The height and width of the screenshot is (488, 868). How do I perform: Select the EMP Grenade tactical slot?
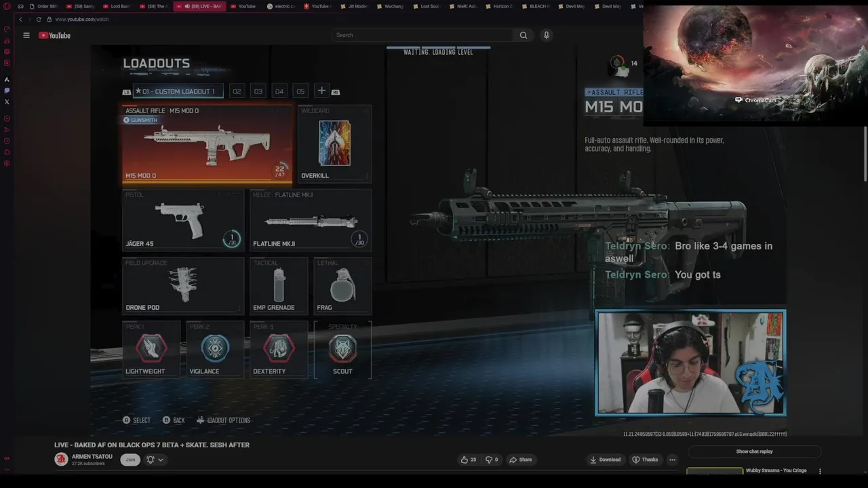(x=279, y=286)
